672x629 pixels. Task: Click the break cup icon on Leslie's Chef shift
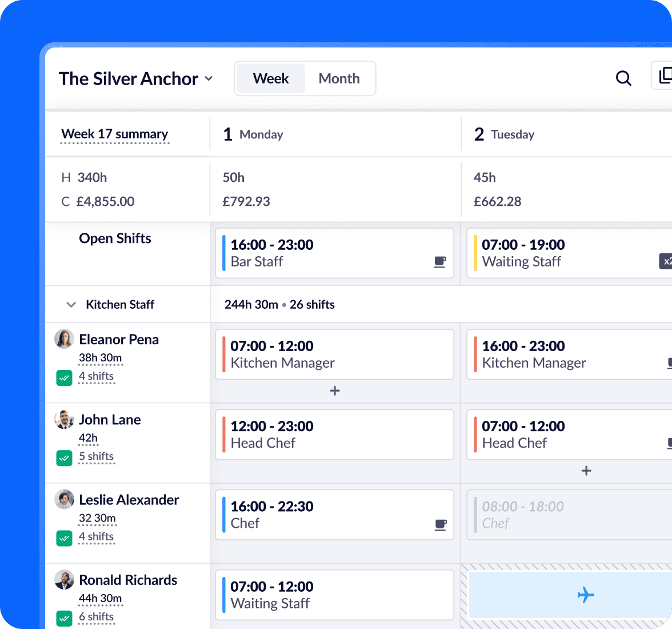440,525
